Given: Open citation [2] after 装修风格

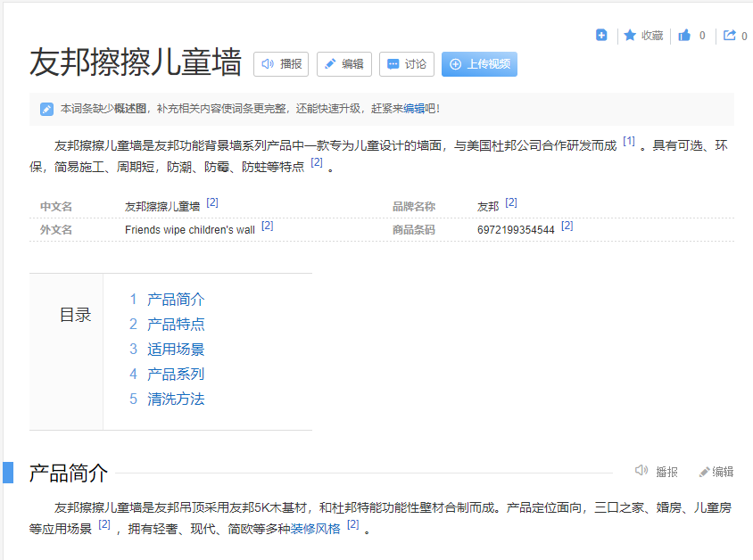Looking at the screenshot, I should tap(353, 525).
